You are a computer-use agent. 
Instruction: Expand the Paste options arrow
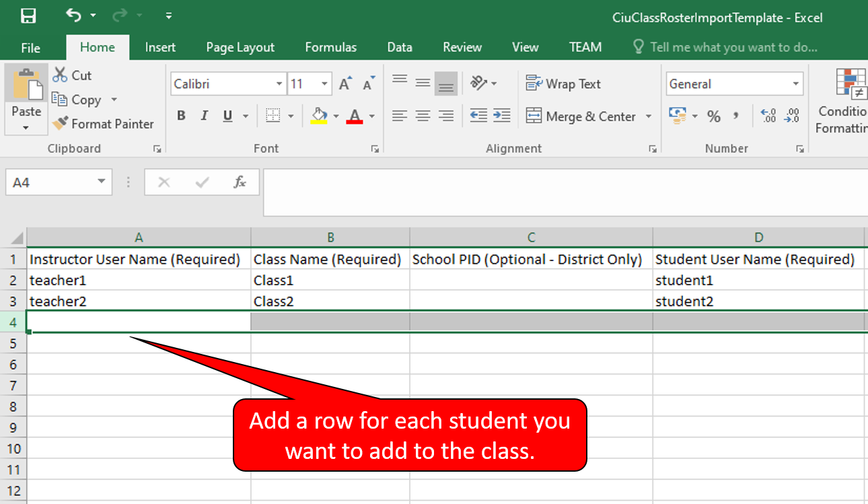pyautogui.click(x=26, y=128)
